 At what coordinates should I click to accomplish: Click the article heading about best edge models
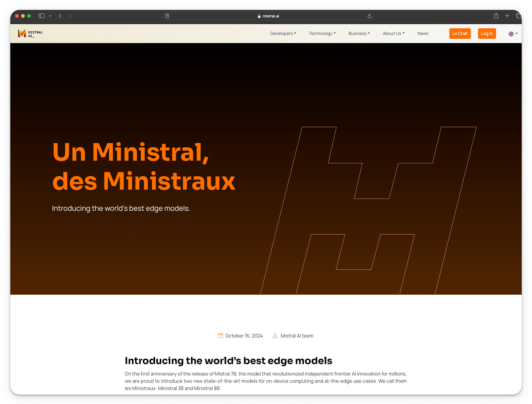pos(228,361)
